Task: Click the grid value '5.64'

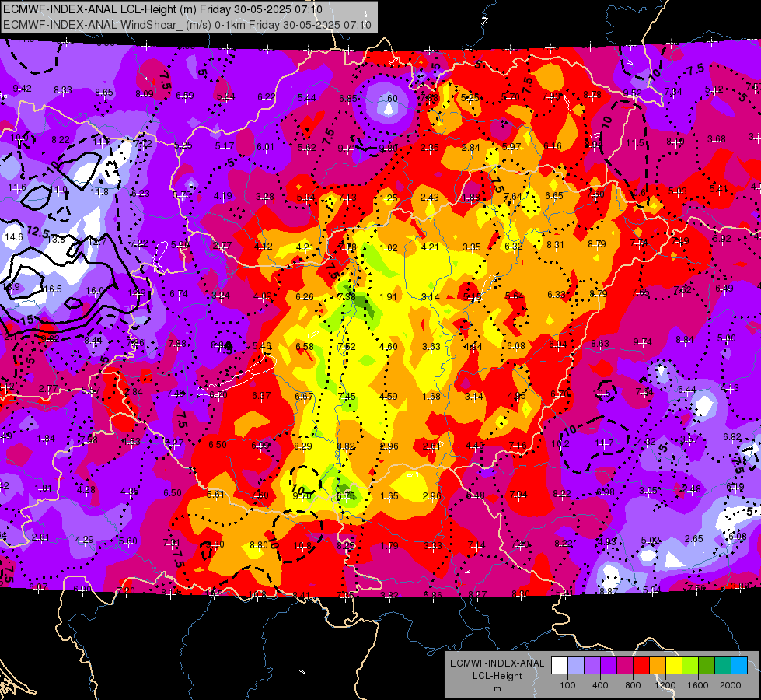Action: tap(515, 296)
